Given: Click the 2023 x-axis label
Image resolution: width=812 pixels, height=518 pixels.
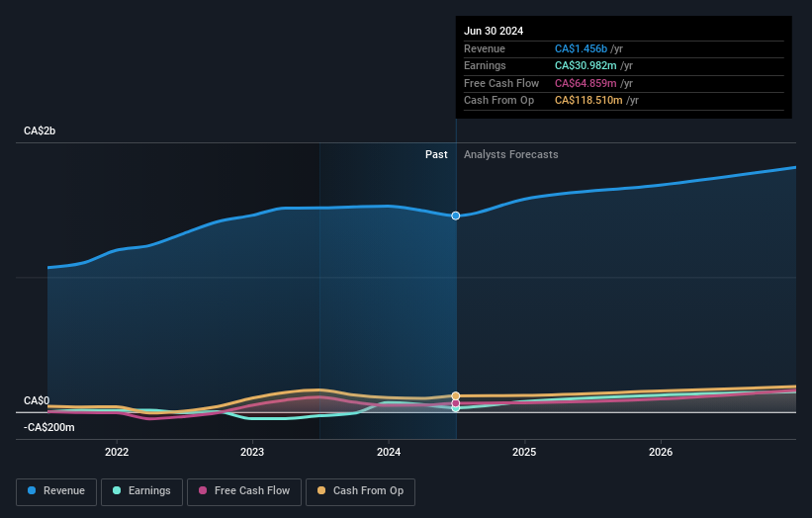Looking at the screenshot, I should 252,453.
